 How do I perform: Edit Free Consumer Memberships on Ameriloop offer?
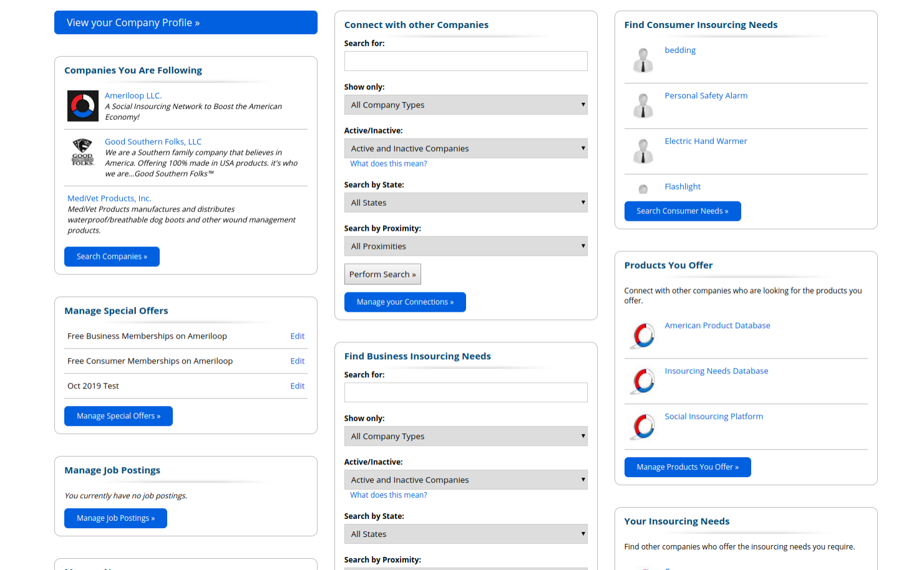point(298,361)
